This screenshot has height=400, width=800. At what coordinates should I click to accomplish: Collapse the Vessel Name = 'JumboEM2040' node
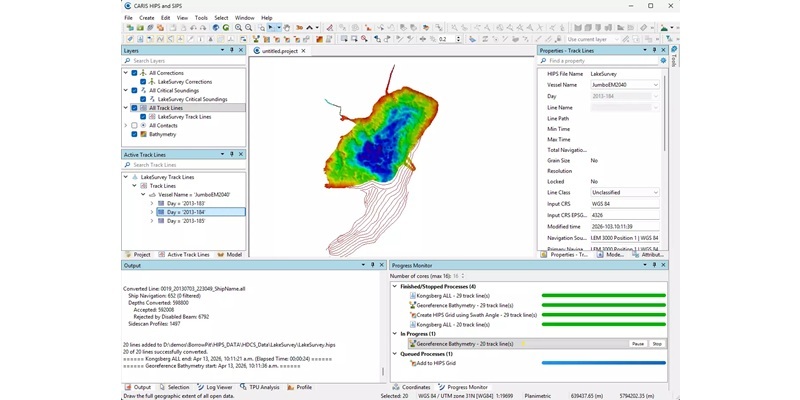[x=143, y=194]
